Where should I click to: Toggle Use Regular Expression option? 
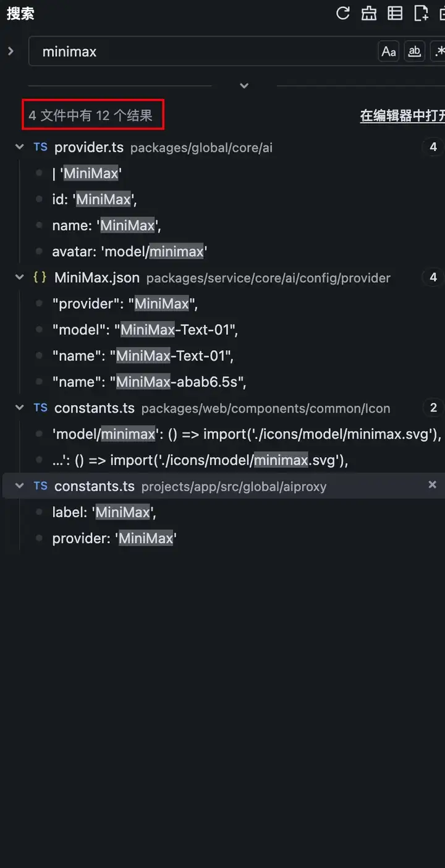438,51
